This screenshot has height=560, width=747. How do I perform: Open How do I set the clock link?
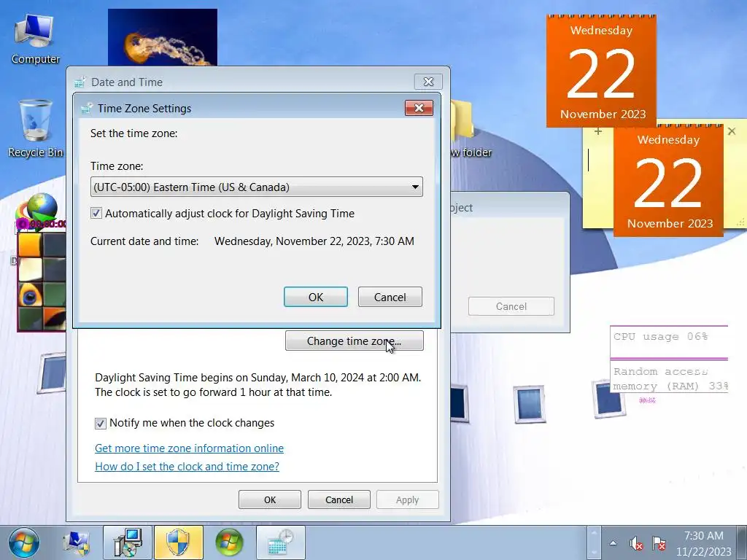click(187, 466)
